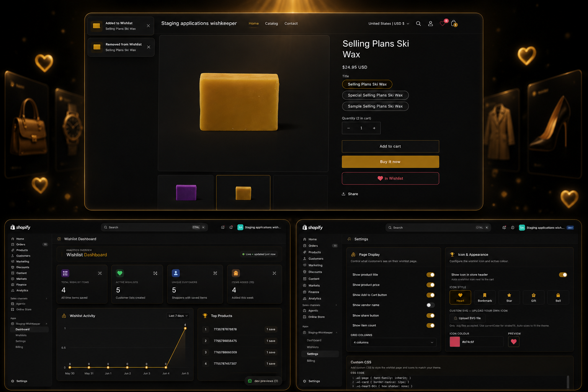Click the Upload SVG file button
The image size is (588, 392).
click(x=467, y=318)
